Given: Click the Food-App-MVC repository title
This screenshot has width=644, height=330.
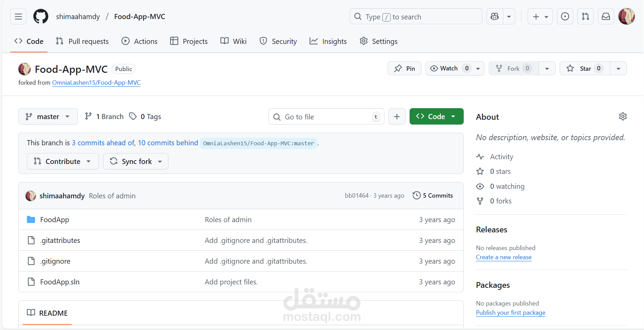Looking at the screenshot, I should pos(71,69).
